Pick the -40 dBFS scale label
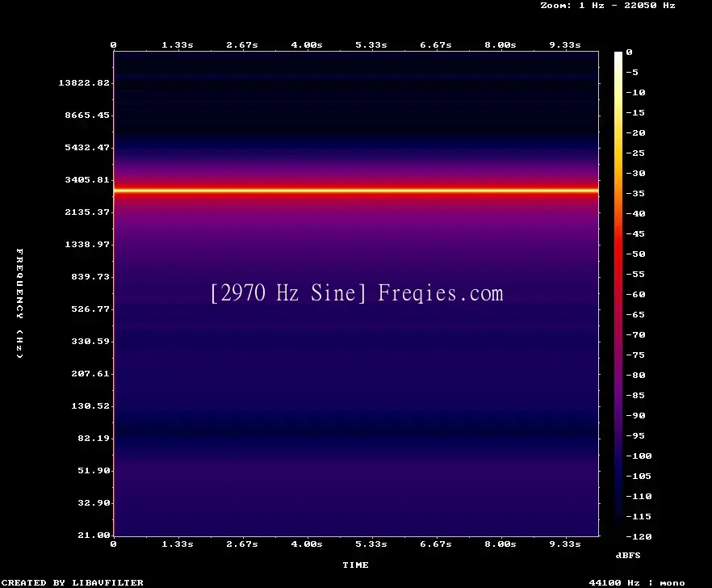The image size is (712, 588). 636,213
